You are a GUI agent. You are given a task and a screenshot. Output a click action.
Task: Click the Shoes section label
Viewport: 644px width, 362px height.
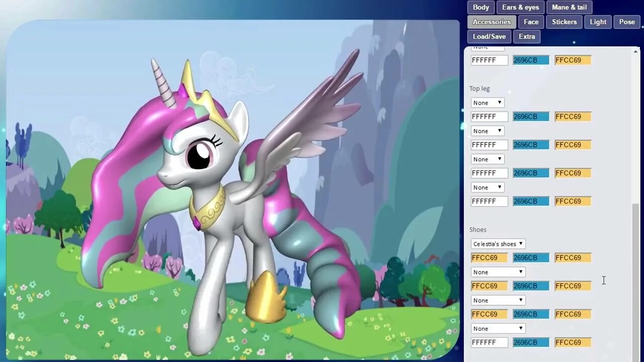point(477,229)
